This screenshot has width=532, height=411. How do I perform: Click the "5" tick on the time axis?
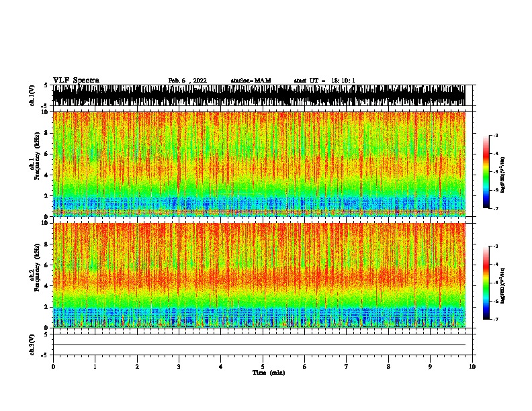tap(263, 367)
